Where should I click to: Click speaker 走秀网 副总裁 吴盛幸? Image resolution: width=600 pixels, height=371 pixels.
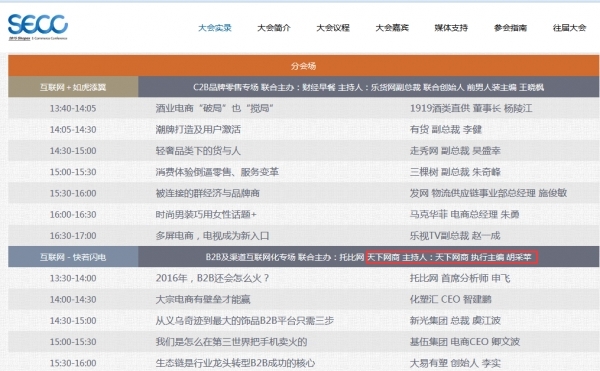pyautogui.click(x=455, y=151)
